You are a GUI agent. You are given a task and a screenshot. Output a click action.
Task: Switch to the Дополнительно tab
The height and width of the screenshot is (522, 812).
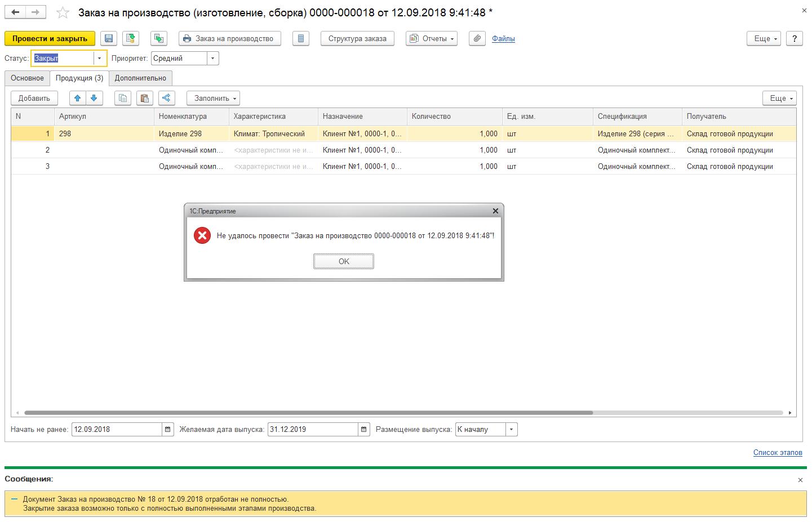[140, 78]
